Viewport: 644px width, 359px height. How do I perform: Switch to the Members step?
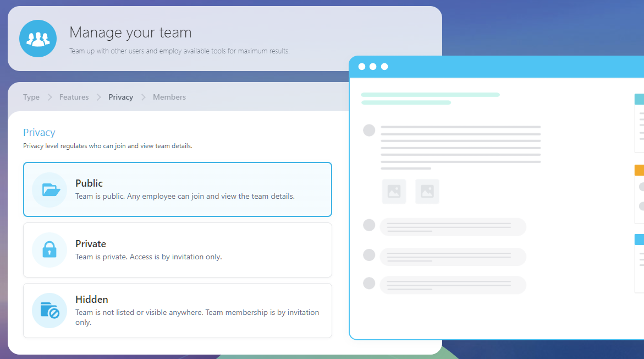pos(169,97)
